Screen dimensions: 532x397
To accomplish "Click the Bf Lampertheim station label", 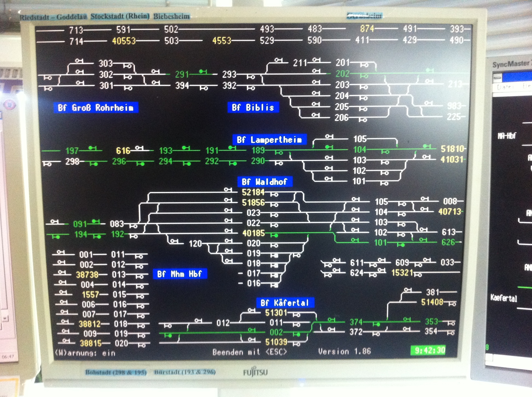I will pyautogui.click(x=269, y=140).
